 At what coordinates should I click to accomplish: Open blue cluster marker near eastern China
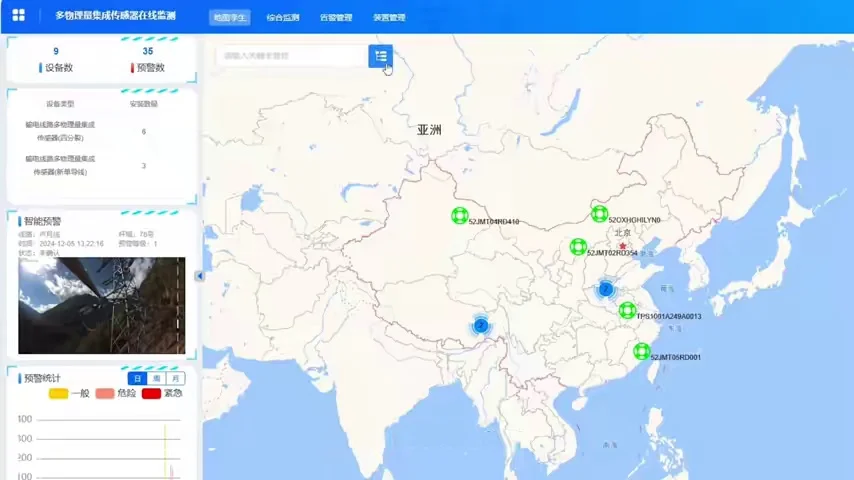coord(605,289)
